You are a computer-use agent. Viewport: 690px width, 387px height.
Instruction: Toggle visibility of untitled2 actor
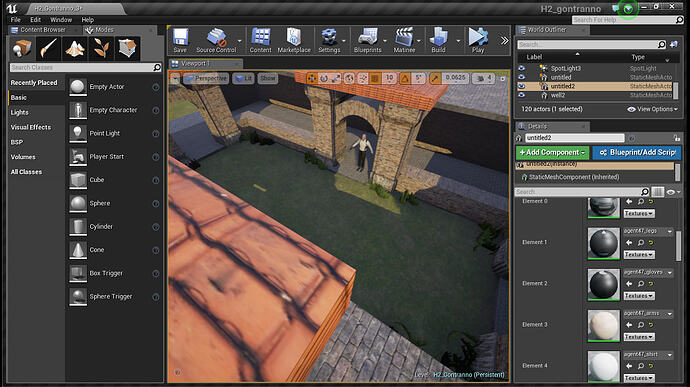coord(521,86)
